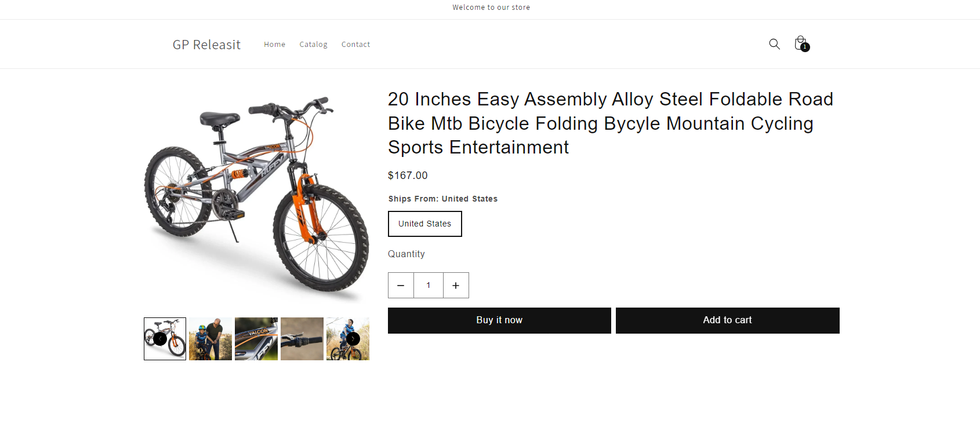This screenshot has width=980, height=424.
Task: Open the search icon in header
Action: [x=774, y=44]
